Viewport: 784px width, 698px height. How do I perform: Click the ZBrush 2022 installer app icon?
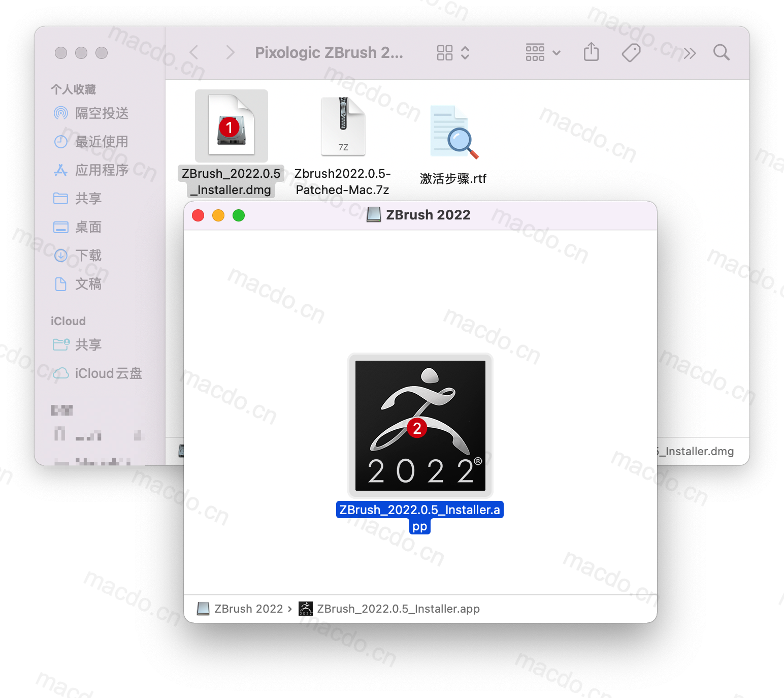420,425
